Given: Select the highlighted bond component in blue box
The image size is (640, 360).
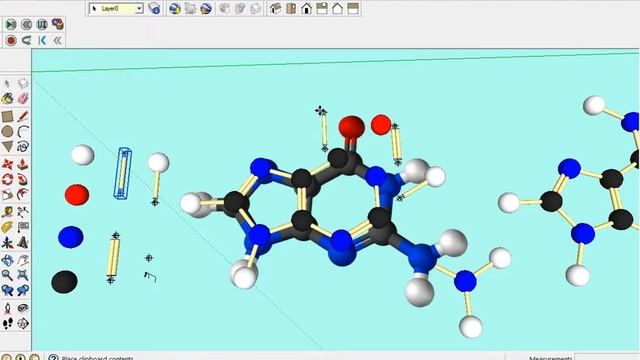Looking at the screenshot, I should coord(123,173).
